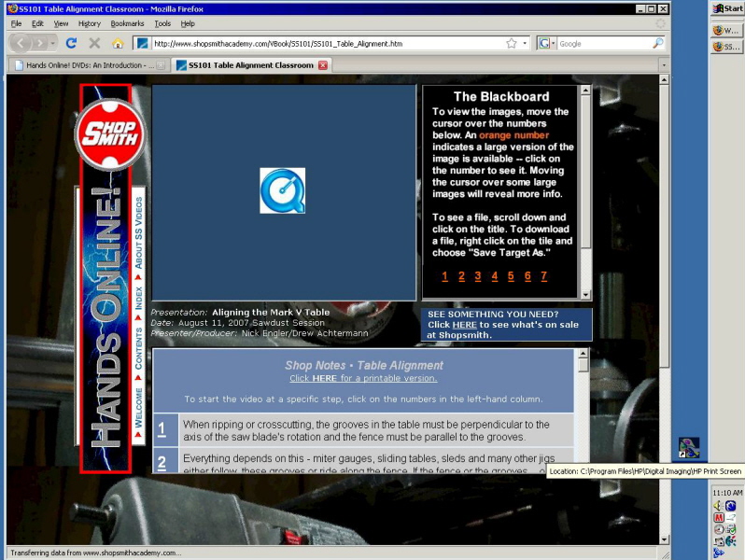745x560 pixels.
Task: Click the main page scroll down arrow
Action: 664,539
